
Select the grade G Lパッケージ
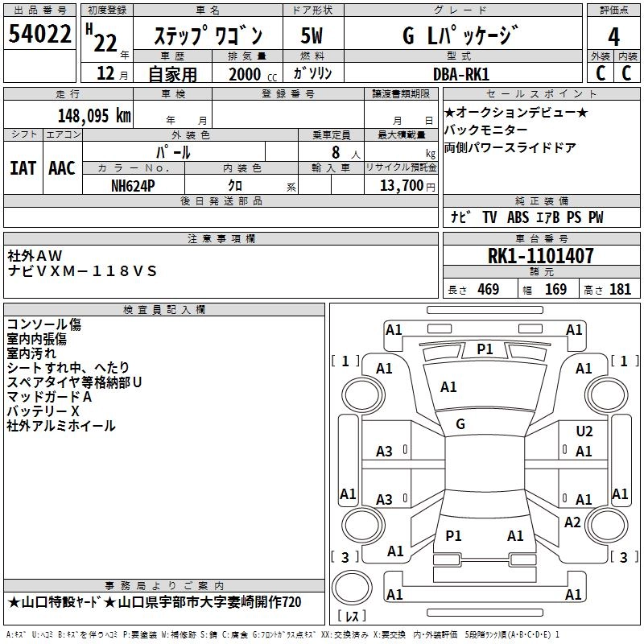click(460, 35)
